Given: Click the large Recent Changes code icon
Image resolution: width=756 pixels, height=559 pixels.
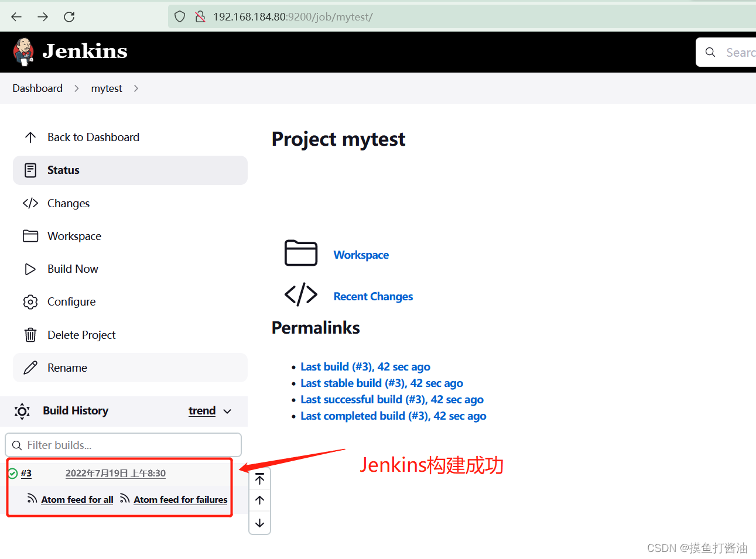Looking at the screenshot, I should pyautogui.click(x=301, y=294).
